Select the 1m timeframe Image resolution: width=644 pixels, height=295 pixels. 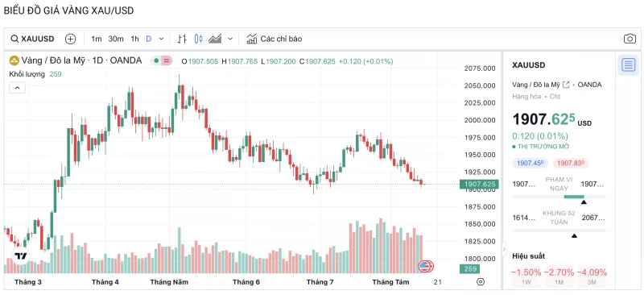point(96,39)
